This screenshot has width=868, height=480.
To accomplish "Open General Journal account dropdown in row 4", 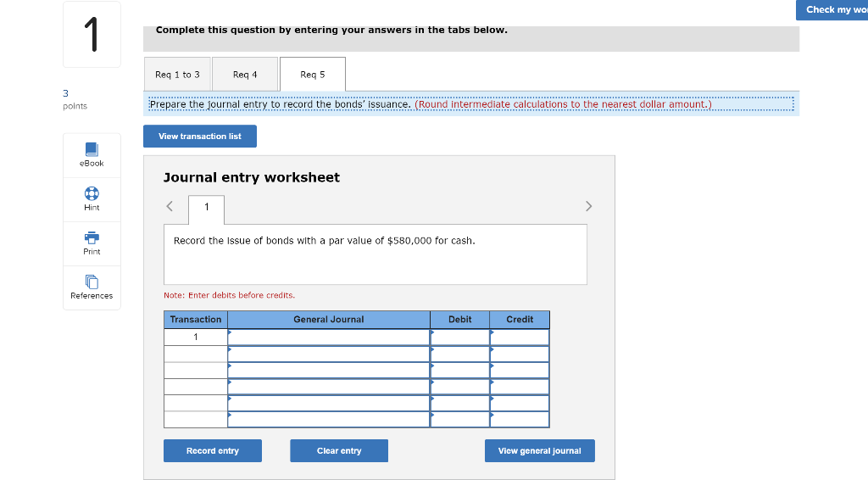I will (x=329, y=387).
